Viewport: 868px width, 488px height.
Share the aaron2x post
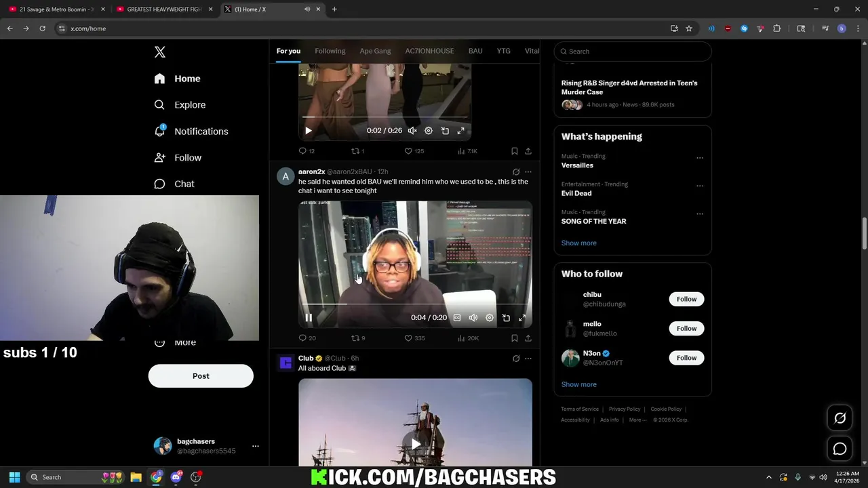pyautogui.click(x=528, y=338)
